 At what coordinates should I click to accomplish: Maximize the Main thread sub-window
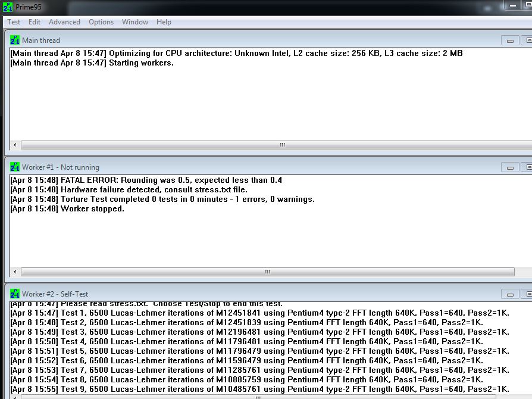coord(527,40)
